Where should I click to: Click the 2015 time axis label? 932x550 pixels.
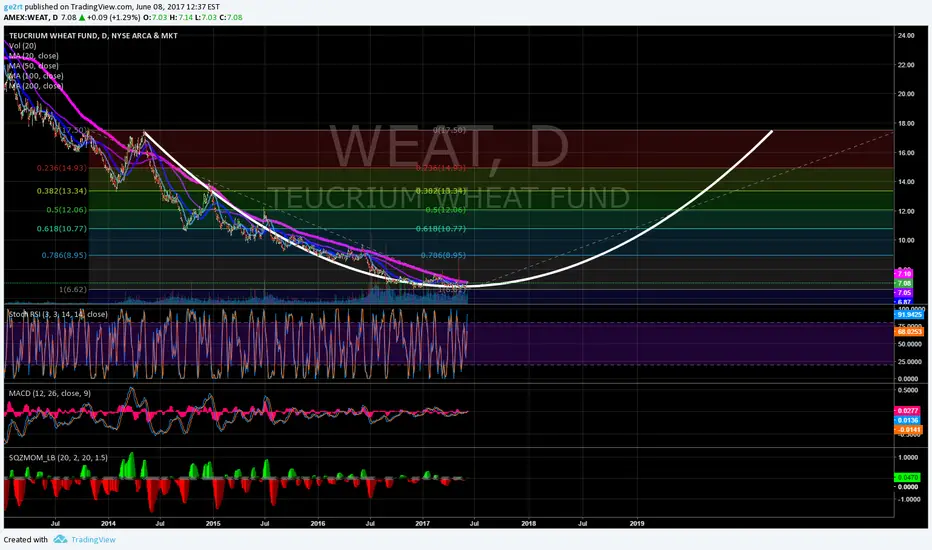[x=213, y=524]
